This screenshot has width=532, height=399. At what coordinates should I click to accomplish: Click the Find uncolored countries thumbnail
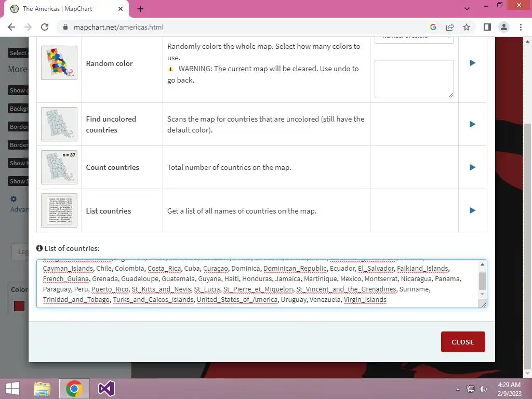(59, 124)
